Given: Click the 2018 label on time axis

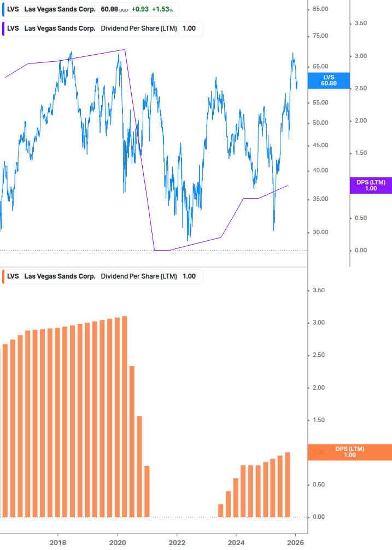Looking at the screenshot, I should click(58, 543).
